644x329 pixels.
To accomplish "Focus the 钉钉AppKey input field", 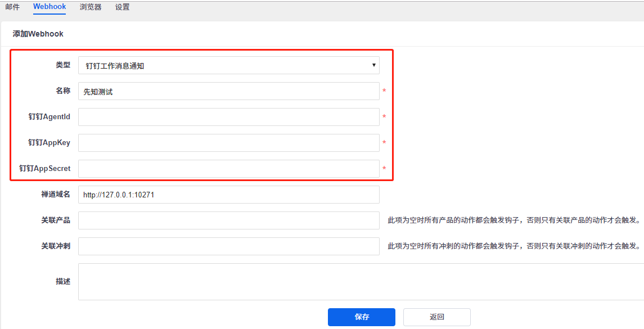I will pyautogui.click(x=229, y=143).
